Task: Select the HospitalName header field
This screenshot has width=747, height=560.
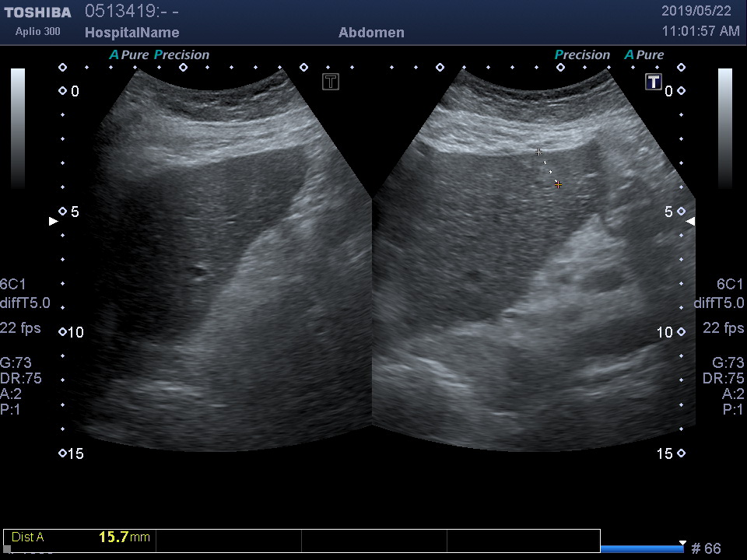Action: click(x=132, y=33)
